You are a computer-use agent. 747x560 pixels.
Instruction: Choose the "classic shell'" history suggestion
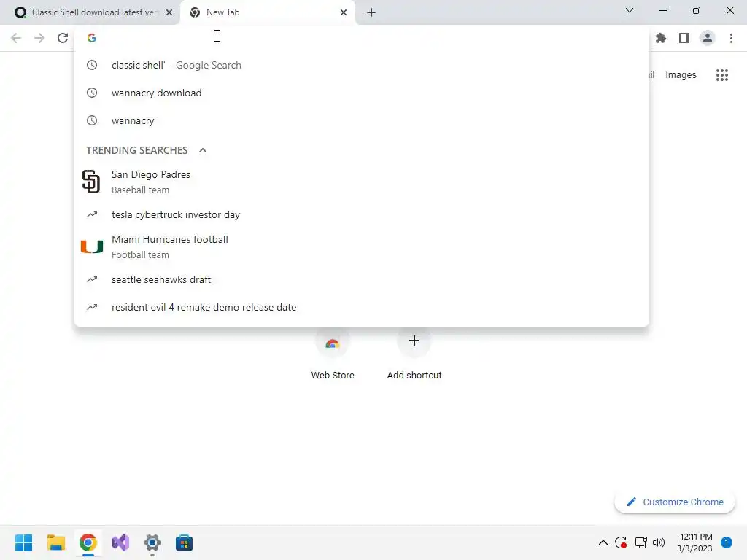point(362,65)
